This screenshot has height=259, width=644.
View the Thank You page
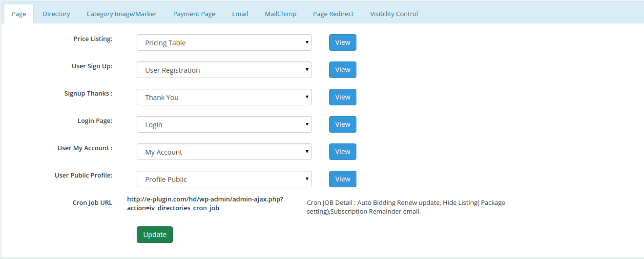(x=342, y=97)
